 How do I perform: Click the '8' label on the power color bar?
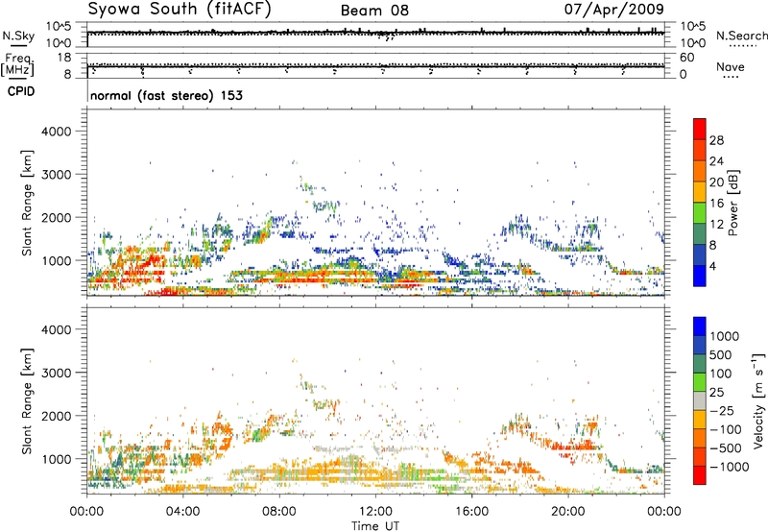(x=712, y=246)
